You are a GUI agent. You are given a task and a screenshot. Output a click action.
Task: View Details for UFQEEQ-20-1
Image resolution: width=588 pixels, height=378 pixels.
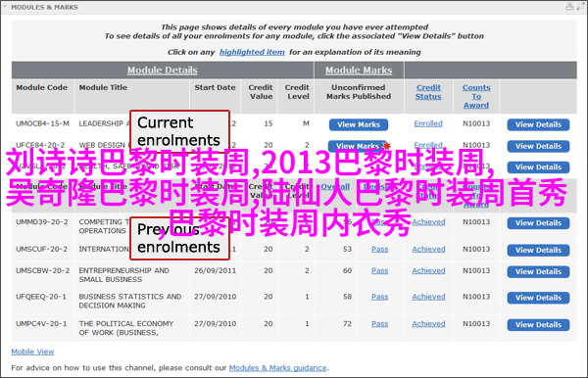(x=538, y=298)
